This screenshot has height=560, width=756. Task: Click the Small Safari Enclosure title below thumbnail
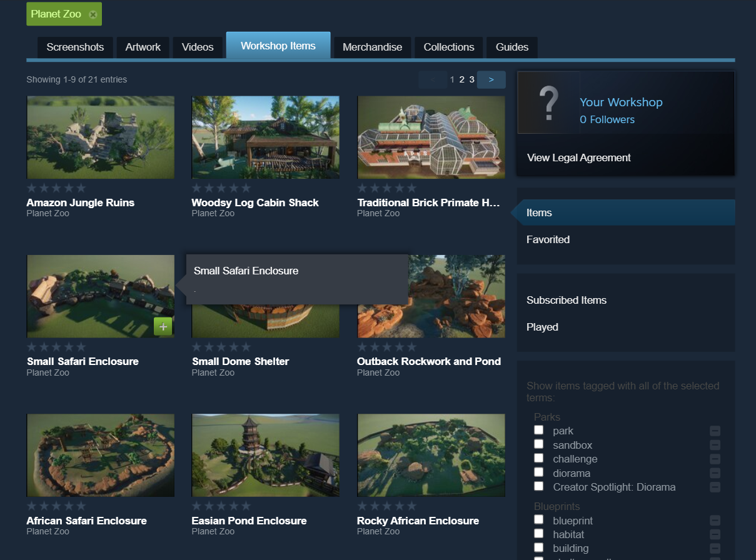pyautogui.click(x=83, y=361)
